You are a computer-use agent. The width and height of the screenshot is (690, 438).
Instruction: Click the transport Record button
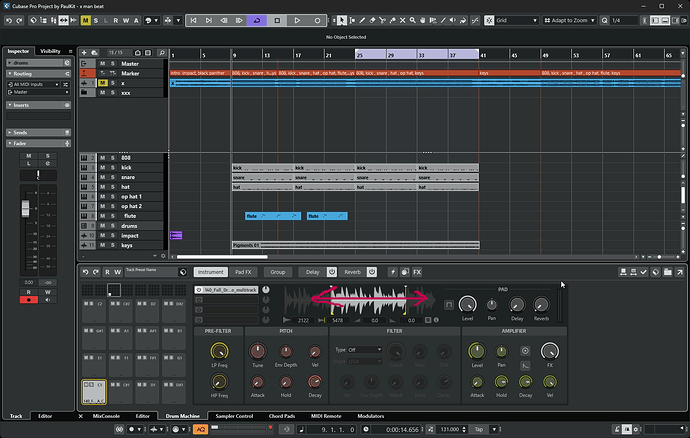click(317, 20)
